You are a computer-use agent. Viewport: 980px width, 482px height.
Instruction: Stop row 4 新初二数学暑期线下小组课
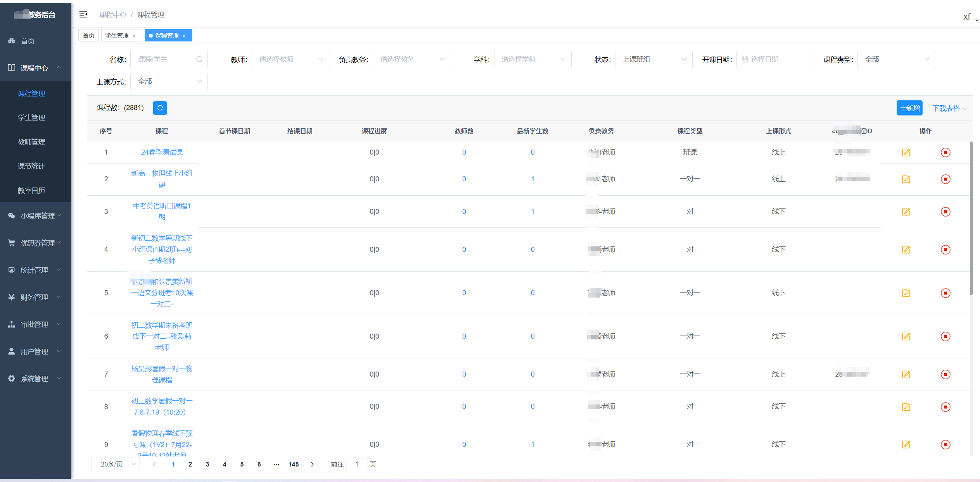[945, 250]
